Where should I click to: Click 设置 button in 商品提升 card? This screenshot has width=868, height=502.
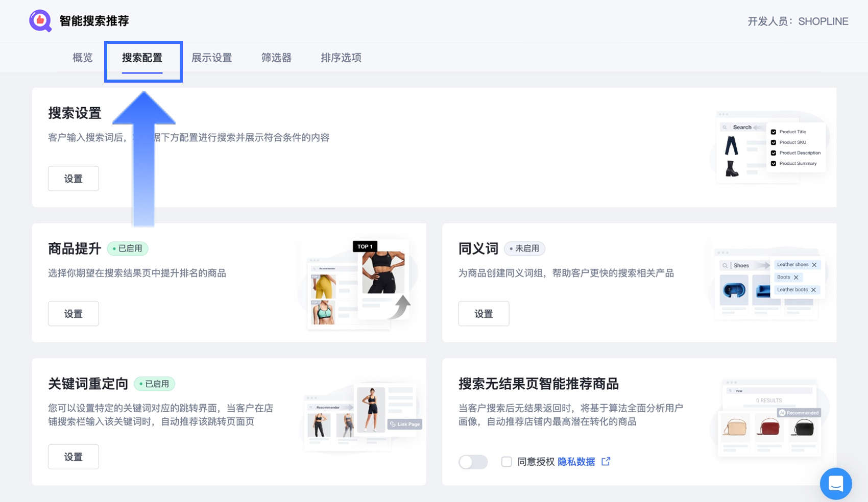[x=74, y=314]
